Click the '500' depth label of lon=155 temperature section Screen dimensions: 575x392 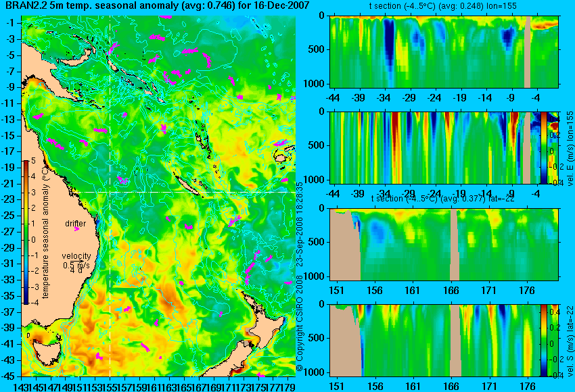point(316,49)
